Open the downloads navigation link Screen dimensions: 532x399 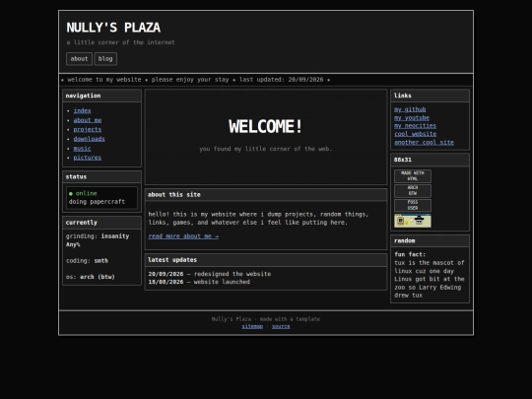tap(90, 139)
